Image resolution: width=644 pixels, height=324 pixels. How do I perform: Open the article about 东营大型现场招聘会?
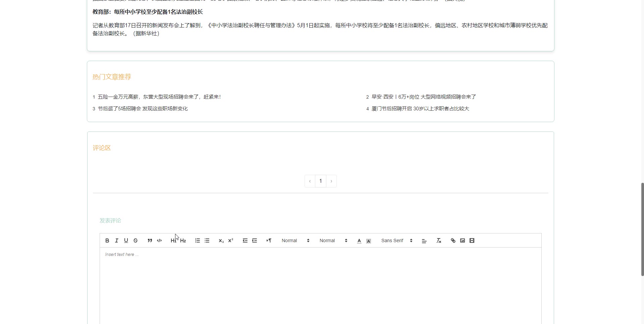point(159,97)
